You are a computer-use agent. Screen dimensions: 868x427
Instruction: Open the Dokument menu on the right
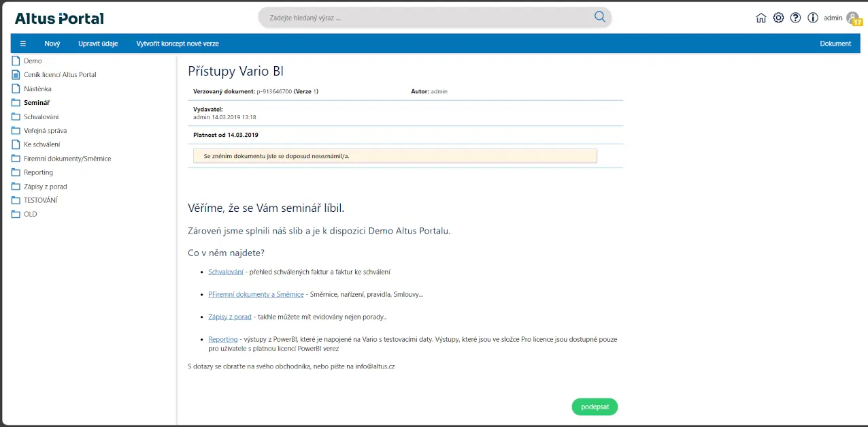835,44
